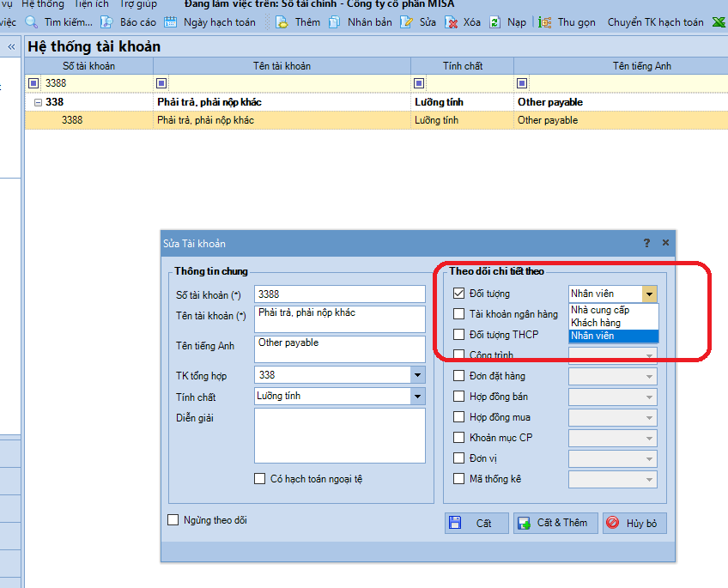Screen dimensions: 728x588
Task: Click the filter icon under Số tài khoản
Action: point(33,83)
